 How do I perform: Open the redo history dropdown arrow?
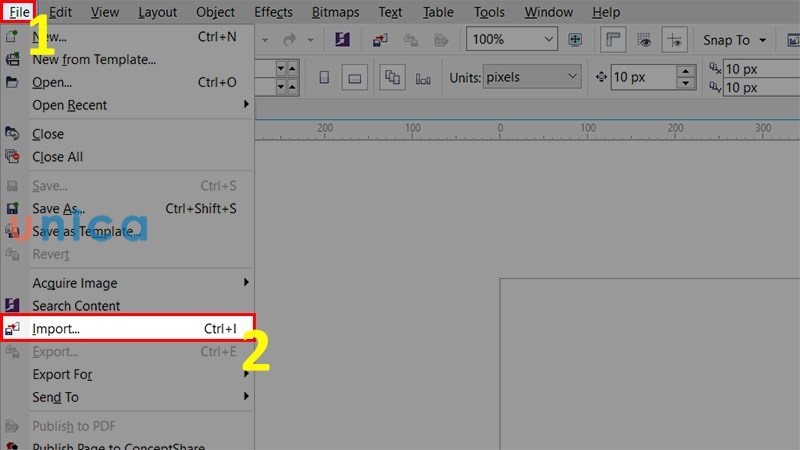point(310,40)
